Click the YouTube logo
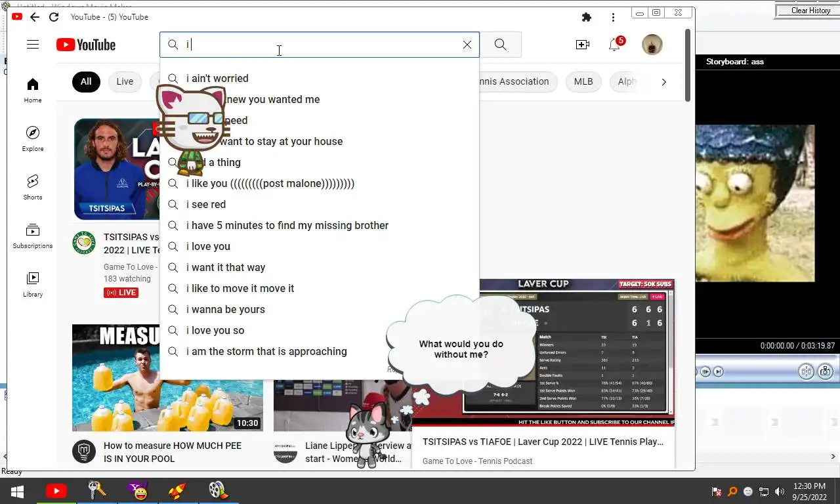 (86, 45)
